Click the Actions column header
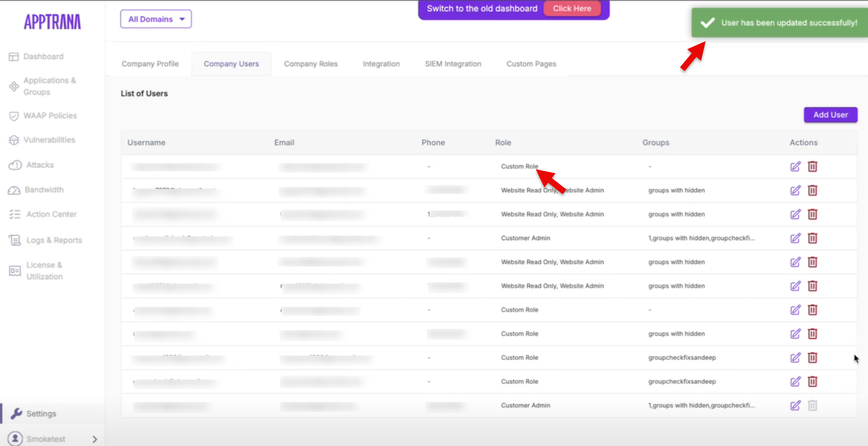The width and height of the screenshot is (868, 446). [x=804, y=143]
